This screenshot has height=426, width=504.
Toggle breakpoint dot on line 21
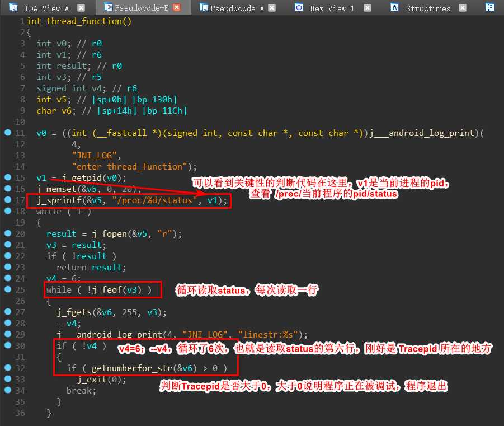click(x=8, y=244)
